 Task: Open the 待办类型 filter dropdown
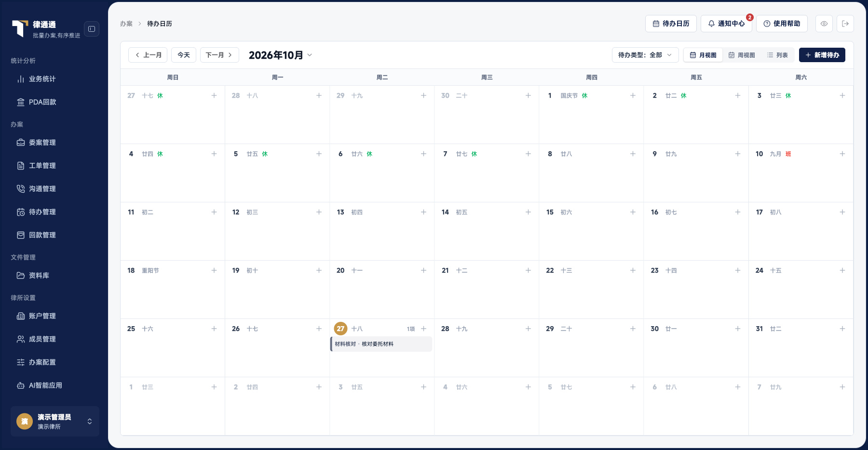(x=645, y=55)
